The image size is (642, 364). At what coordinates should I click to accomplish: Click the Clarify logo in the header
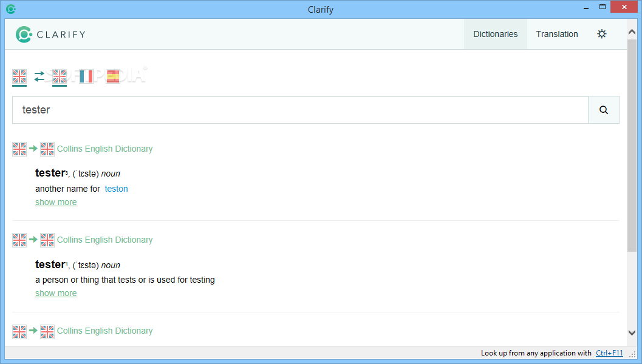coord(50,35)
